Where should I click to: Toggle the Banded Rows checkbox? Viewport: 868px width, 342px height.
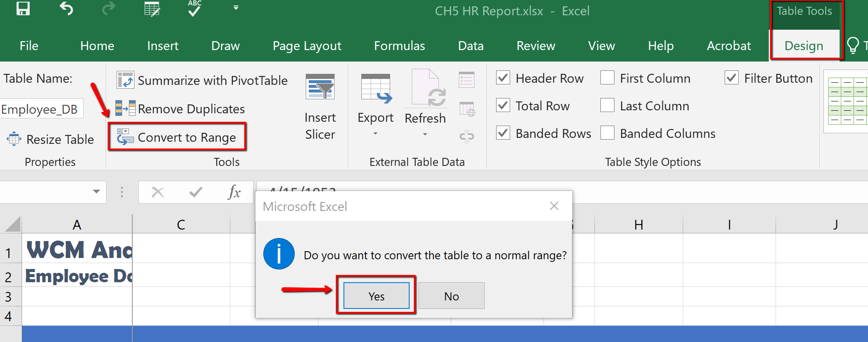click(503, 133)
